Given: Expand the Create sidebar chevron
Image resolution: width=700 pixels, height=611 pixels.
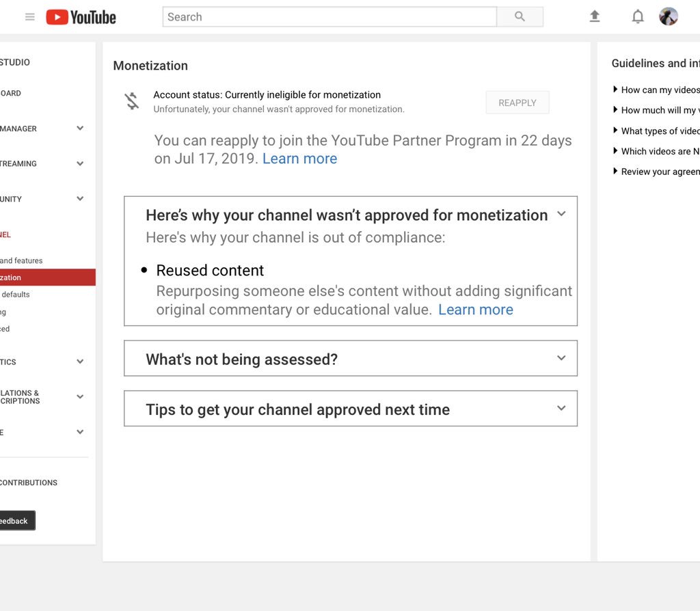Looking at the screenshot, I should pyautogui.click(x=80, y=431).
